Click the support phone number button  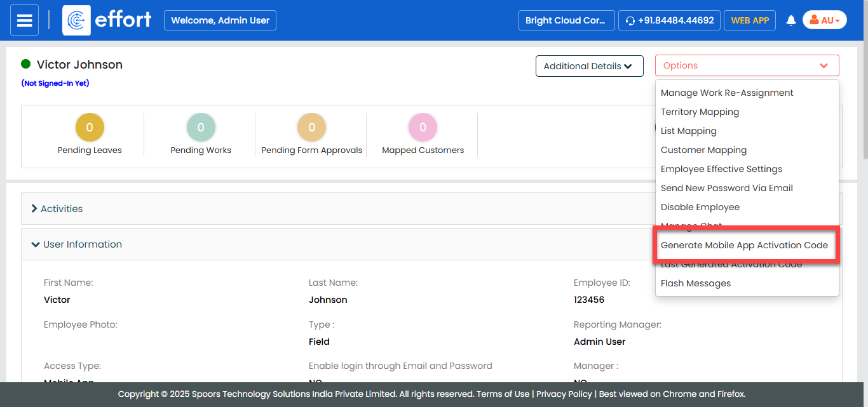coord(669,20)
